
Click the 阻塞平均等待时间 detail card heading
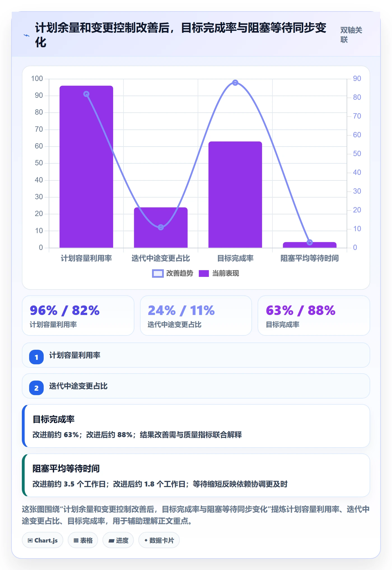coord(66,469)
